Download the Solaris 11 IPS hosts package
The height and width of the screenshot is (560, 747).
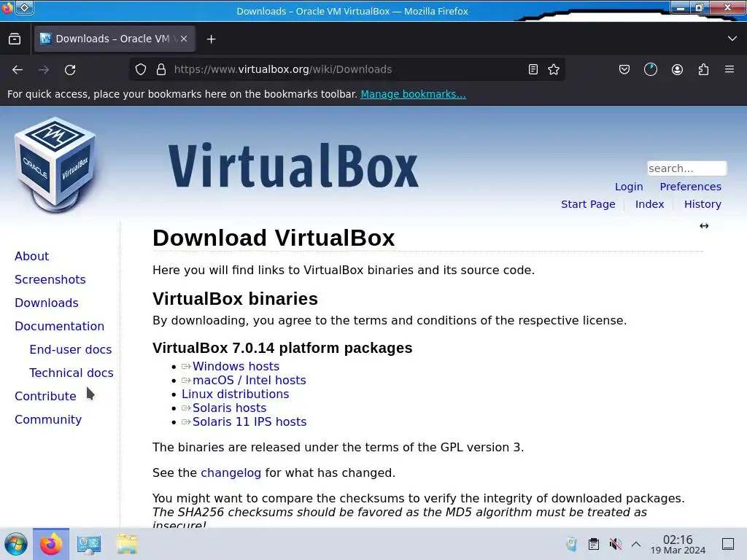pyautogui.click(x=249, y=421)
